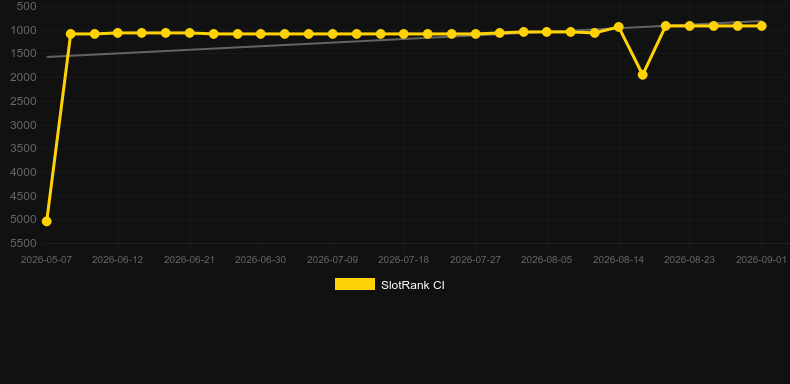This screenshot has width=790, height=384.
Task: Click the y-axis value 1000
Action: coord(24,30)
